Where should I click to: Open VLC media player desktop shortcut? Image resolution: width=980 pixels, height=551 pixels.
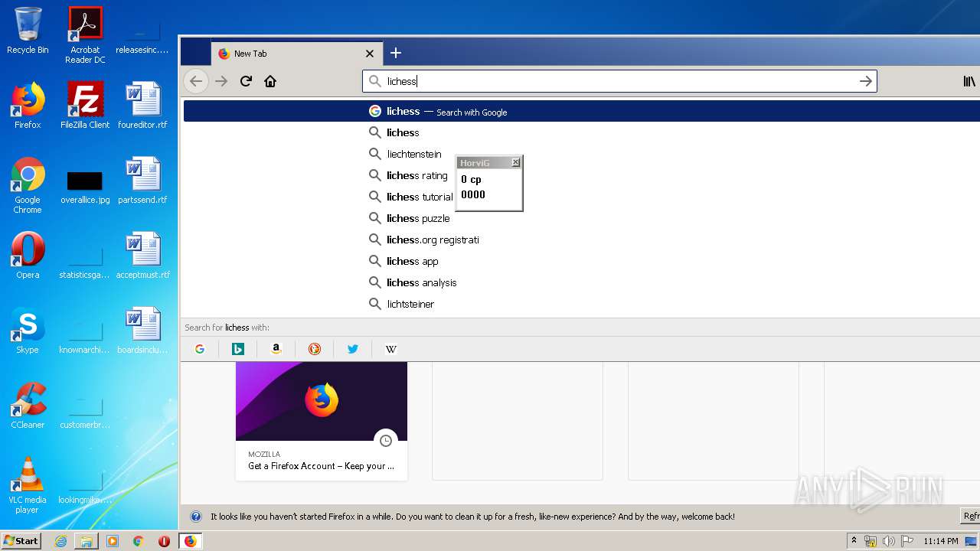[28, 485]
